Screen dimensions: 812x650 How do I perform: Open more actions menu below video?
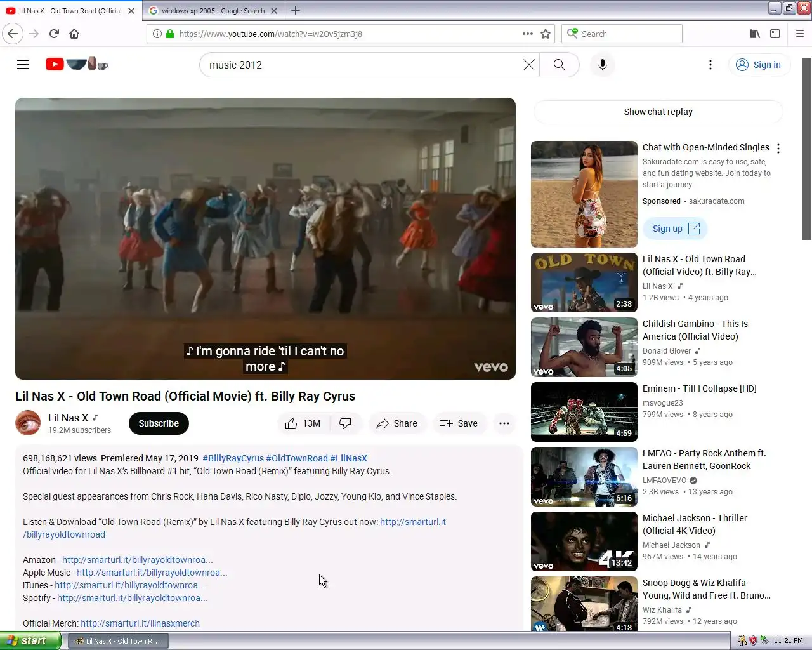point(504,423)
